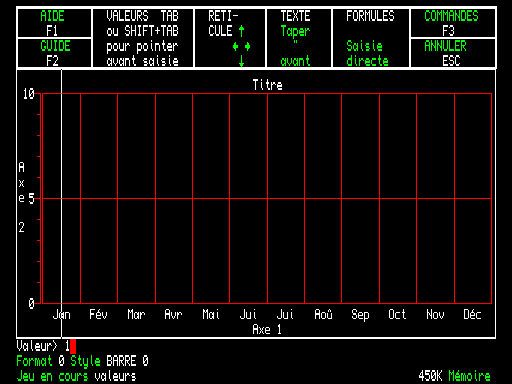Image resolution: width=512 pixels, height=384 pixels.
Task: Click the FORMULES panel
Action: (x=371, y=38)
